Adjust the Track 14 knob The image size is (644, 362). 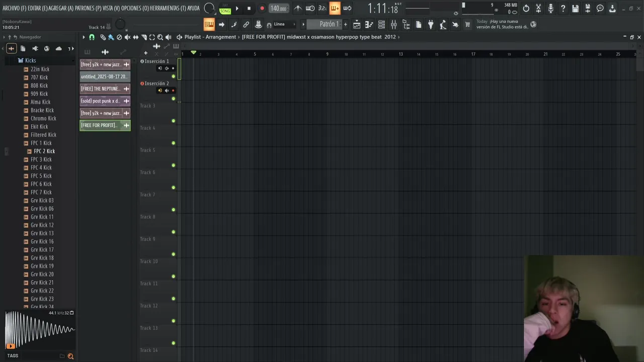click(x=120, y=25)
